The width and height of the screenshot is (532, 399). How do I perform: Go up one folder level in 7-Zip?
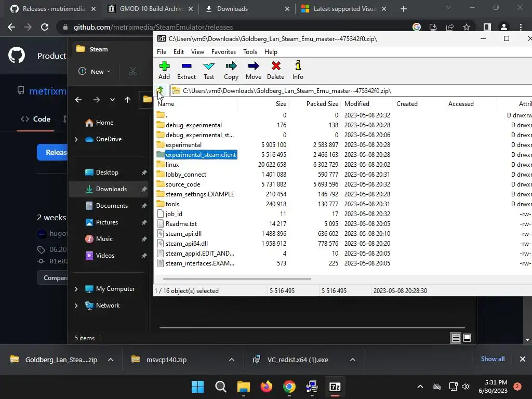[x=160, y=90]
